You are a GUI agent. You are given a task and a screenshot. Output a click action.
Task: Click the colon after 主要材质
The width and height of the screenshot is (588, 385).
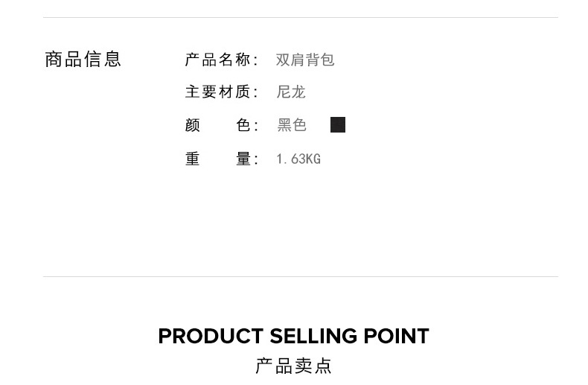click(257, 92)
